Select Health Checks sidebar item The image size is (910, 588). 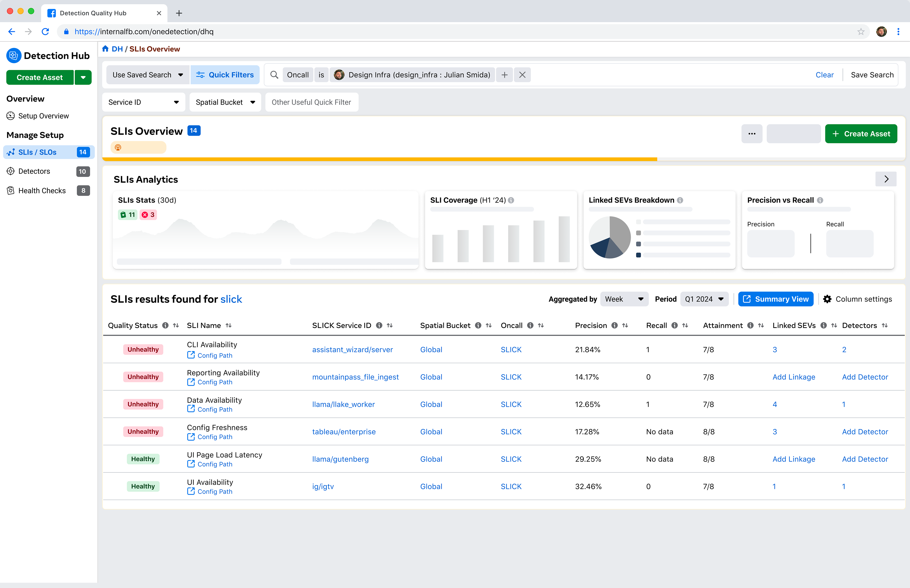click(x=42, y=190)
